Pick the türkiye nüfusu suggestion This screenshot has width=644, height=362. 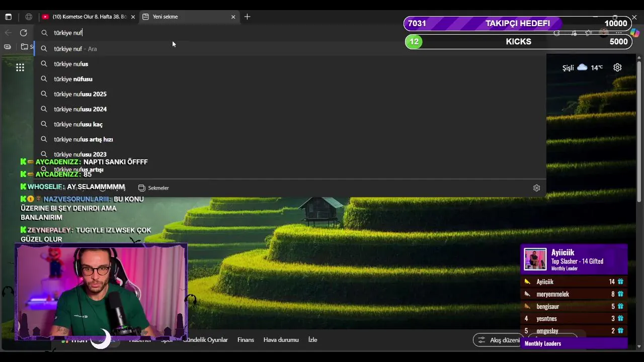(290, 79)
